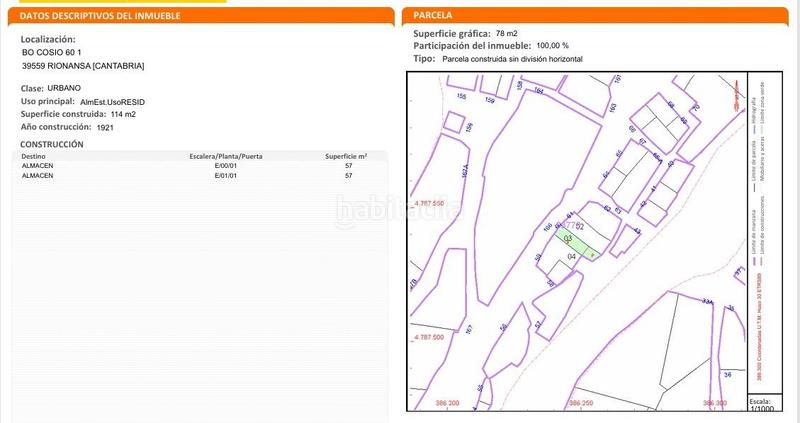Click the Superficie m² column header

pyautogui.click(x=347, y=157)
